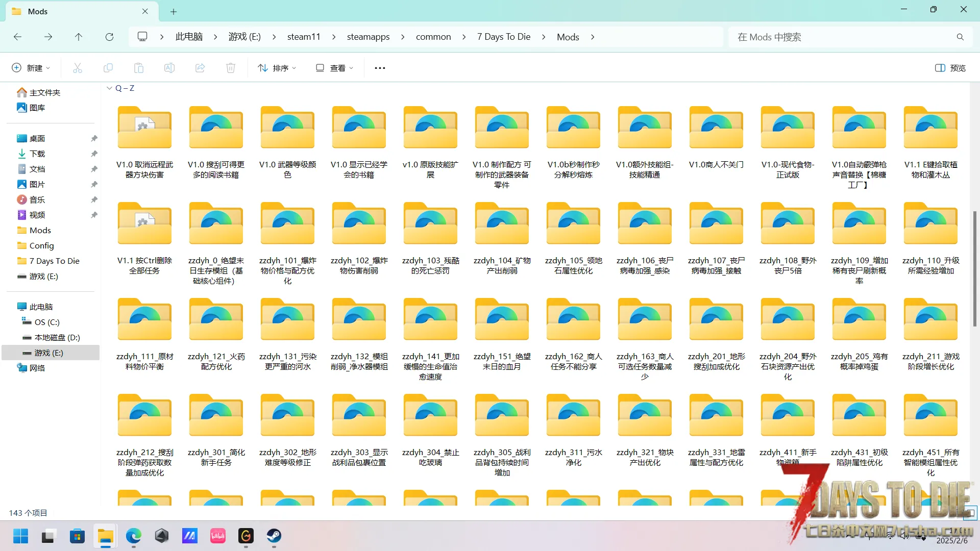This screenshot has height=551, width=980.
Task: Open Microsoft Store from taskbar
Action: (x=77, y=536)
